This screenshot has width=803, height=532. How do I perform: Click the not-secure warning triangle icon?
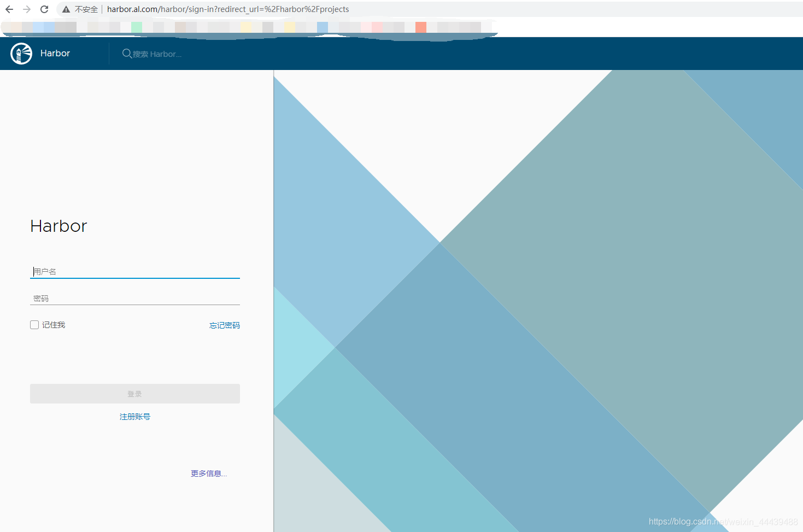click(66, 9)
